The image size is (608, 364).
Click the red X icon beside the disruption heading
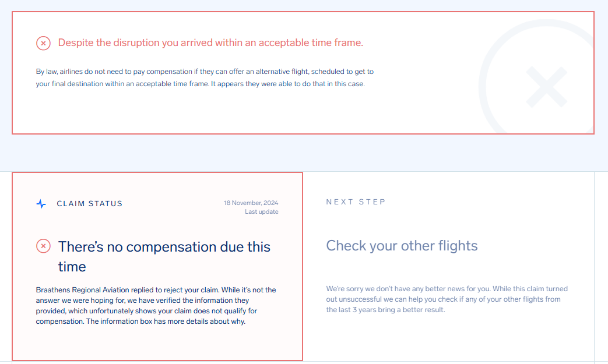pos(43,43)
